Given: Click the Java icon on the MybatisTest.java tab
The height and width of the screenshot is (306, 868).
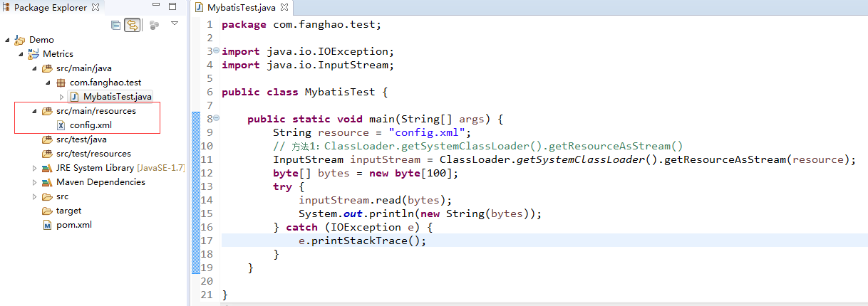Looking at the screenshot, I should point(200,8).
